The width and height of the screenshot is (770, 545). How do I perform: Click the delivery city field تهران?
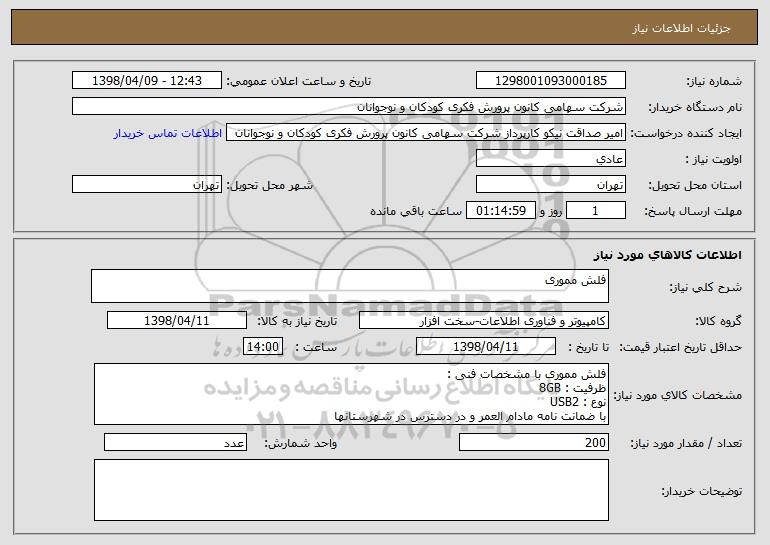[x=147, y=185]
